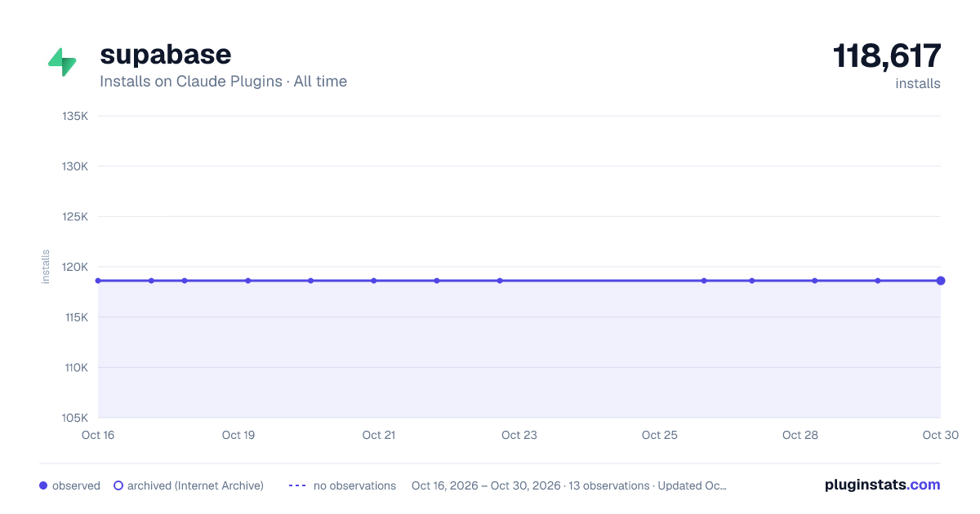The height and width of the screenshot is (514, 980).
Task: Click the installs label under 118,617
Action: click(918, 83)
